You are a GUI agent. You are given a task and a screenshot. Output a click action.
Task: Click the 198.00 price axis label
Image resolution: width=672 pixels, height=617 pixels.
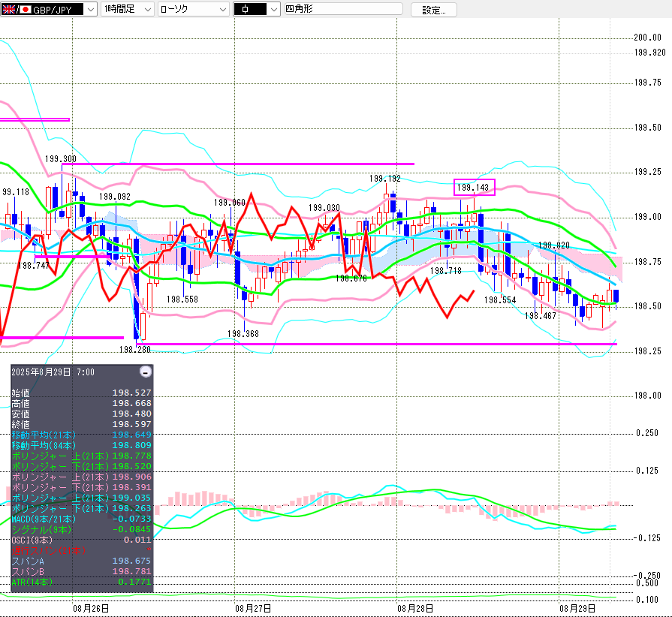647,396
